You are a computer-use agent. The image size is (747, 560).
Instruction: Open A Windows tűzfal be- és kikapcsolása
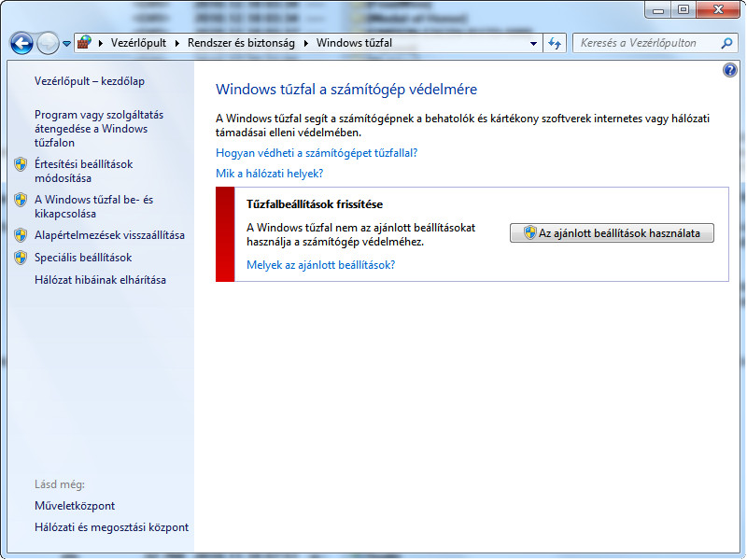[x=94, y=206]
